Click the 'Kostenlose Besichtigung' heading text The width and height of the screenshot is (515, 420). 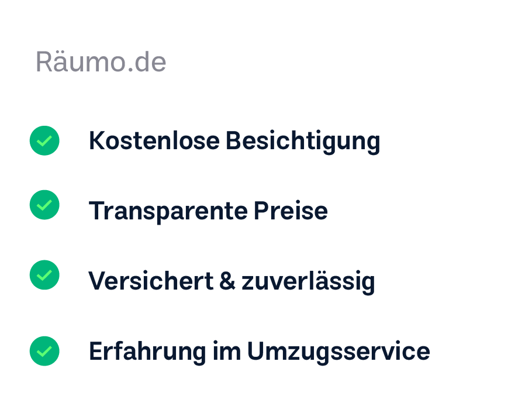[234, 141]
